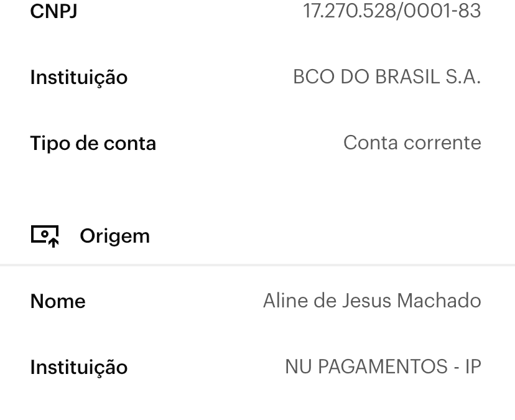Click the Instituição label above Tipo de conta

(x=78, y=77)
